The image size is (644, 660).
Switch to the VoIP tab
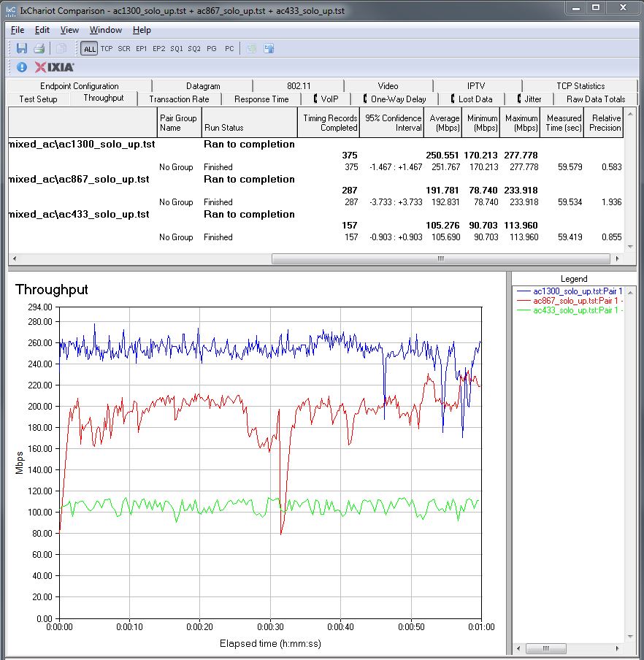[x=326, y=99]
